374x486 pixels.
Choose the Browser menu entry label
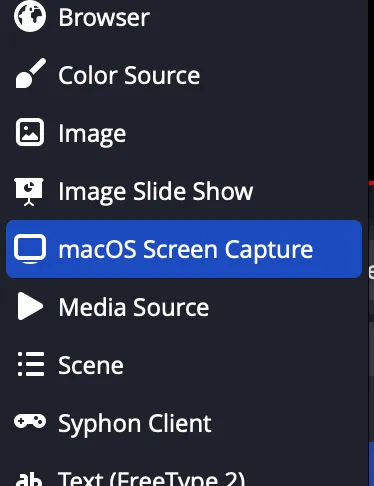tap(104, 17)
